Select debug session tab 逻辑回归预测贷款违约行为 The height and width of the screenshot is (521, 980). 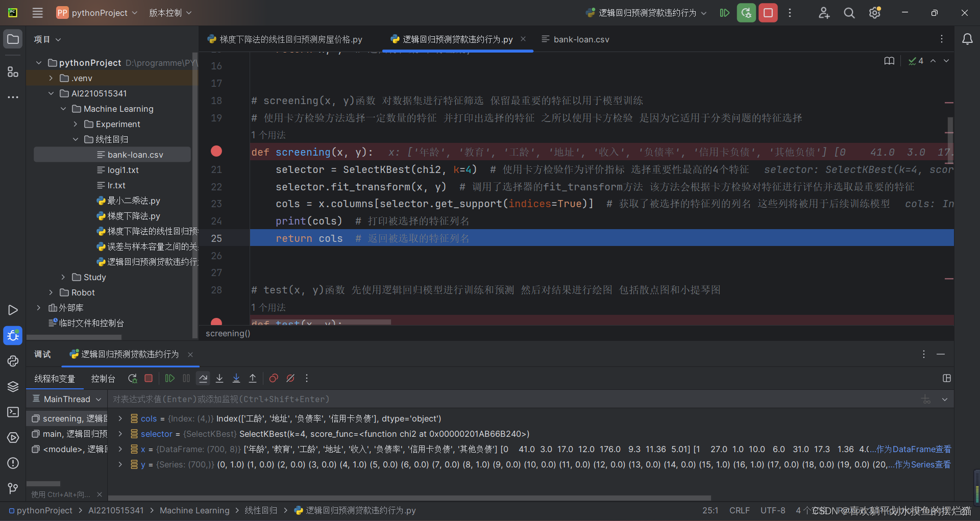point(125,354)
